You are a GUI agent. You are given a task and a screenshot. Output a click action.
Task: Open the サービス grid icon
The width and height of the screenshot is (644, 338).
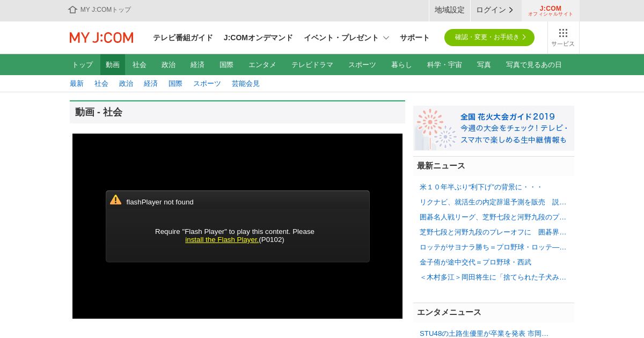point(563,38)
